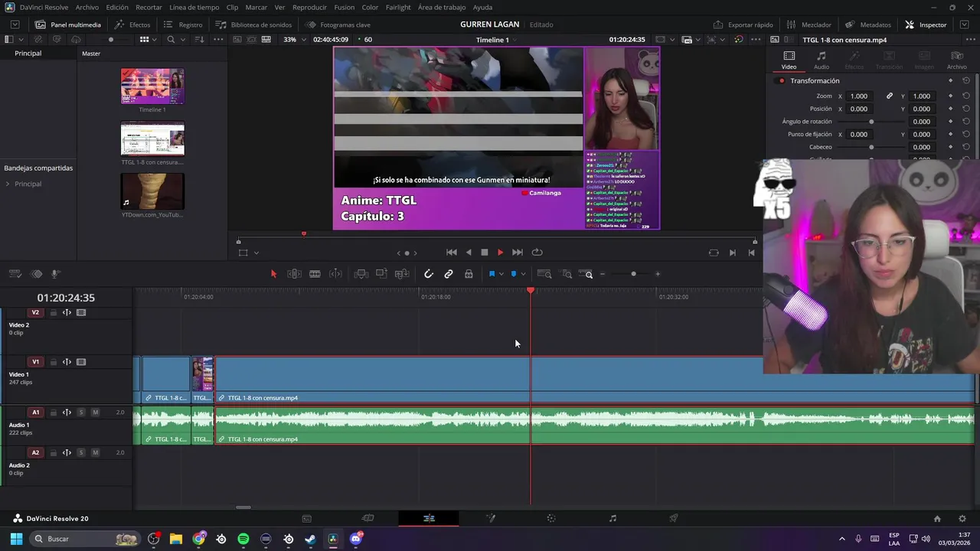Open the Media page icon
The image size is (980, 551).
coord(306,518)
